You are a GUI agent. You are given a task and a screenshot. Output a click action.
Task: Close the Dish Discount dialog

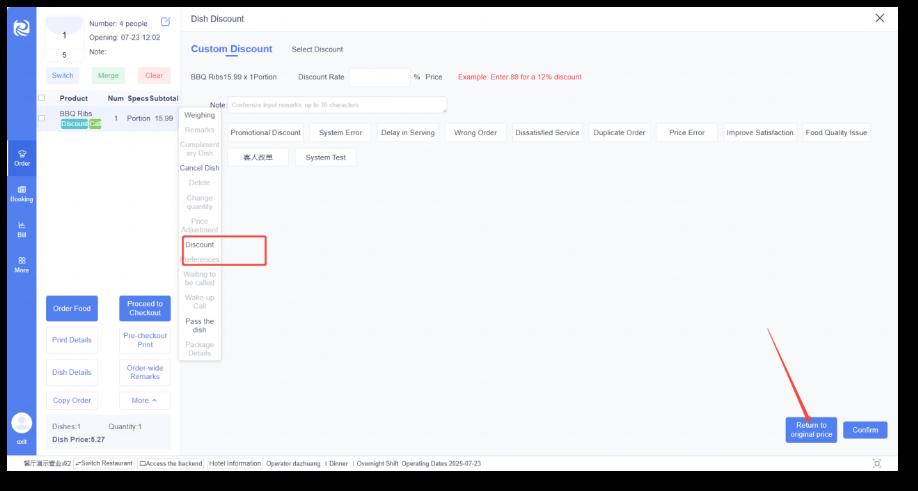pyautogui.click(x=879, y=18)
